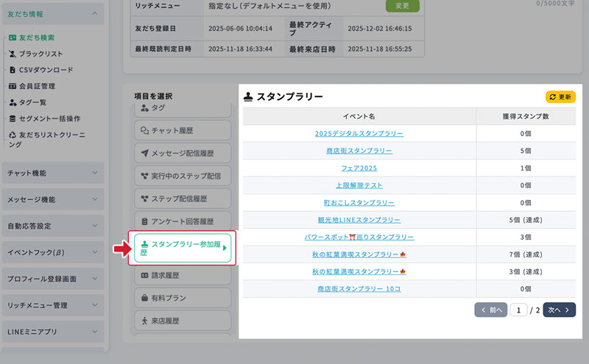This screenshot has width=589, height=364.
Task: Expand the チャット機能 sidebar section
Action: pos(52,173)
